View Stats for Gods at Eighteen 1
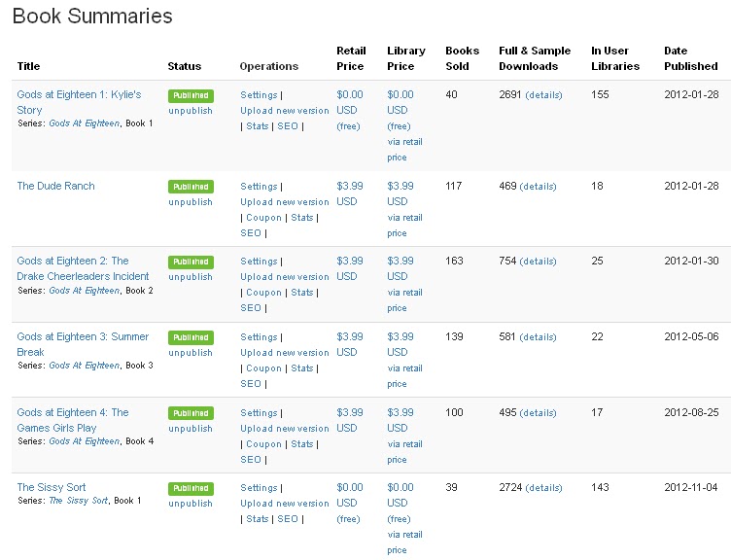 (258, 126)
